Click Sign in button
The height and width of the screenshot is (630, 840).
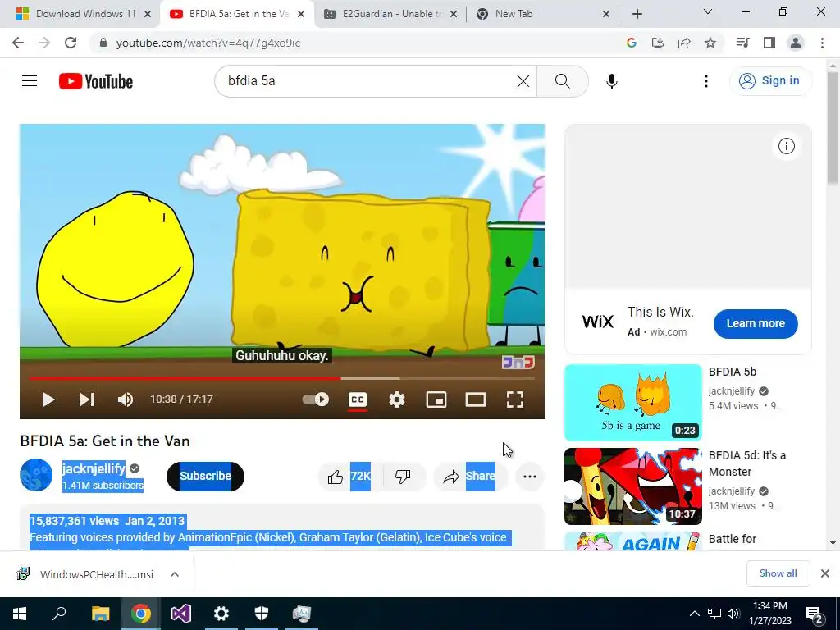(x=770, y=81)
